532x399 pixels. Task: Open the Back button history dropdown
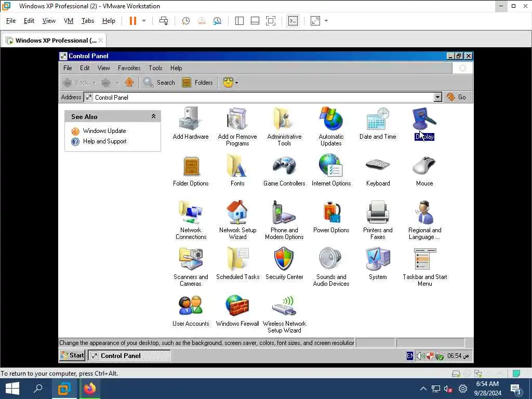(95, 83)
